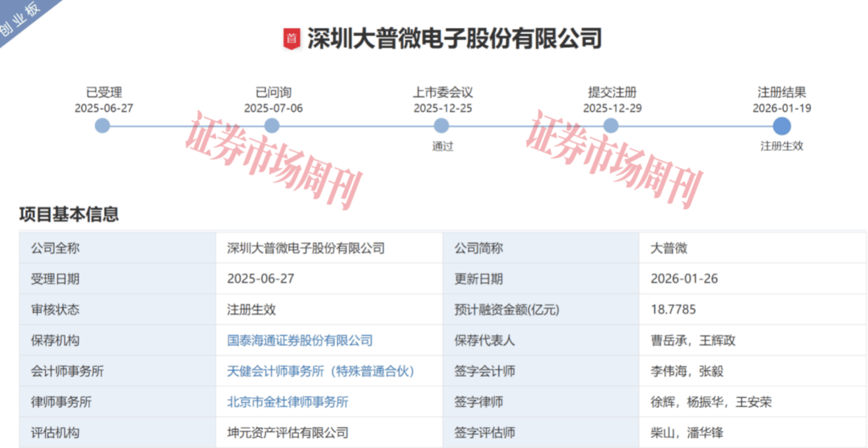Select the 提交注册 timeline node
868x448 pixels.
click(611, 125)
